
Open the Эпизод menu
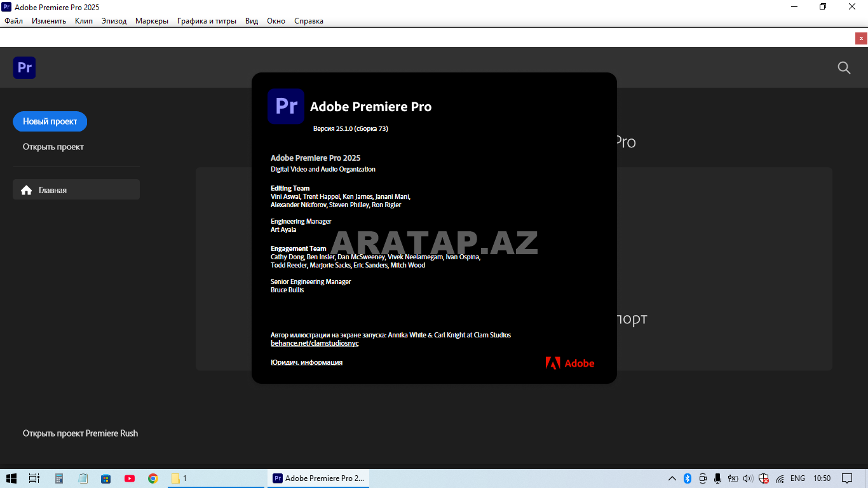(x=114, y=21)
